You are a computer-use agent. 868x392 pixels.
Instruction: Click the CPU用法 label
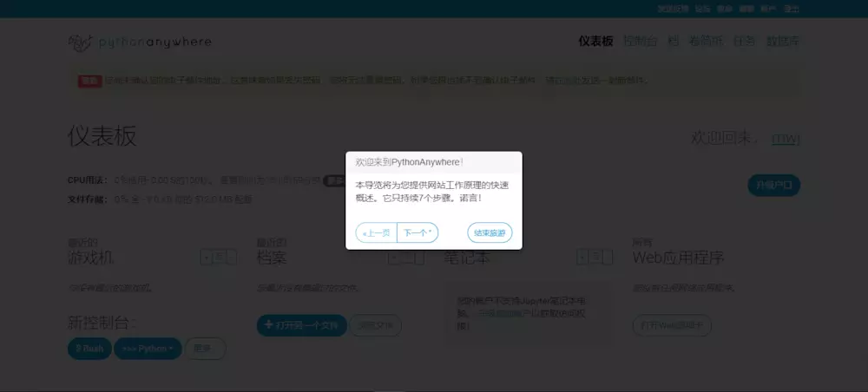pyautogui.click(x=88, y=180)
